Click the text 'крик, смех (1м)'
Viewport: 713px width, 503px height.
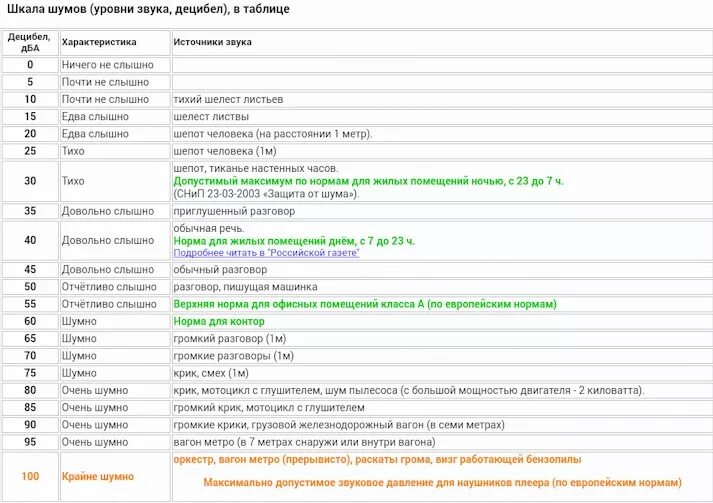tap(211, 373)
